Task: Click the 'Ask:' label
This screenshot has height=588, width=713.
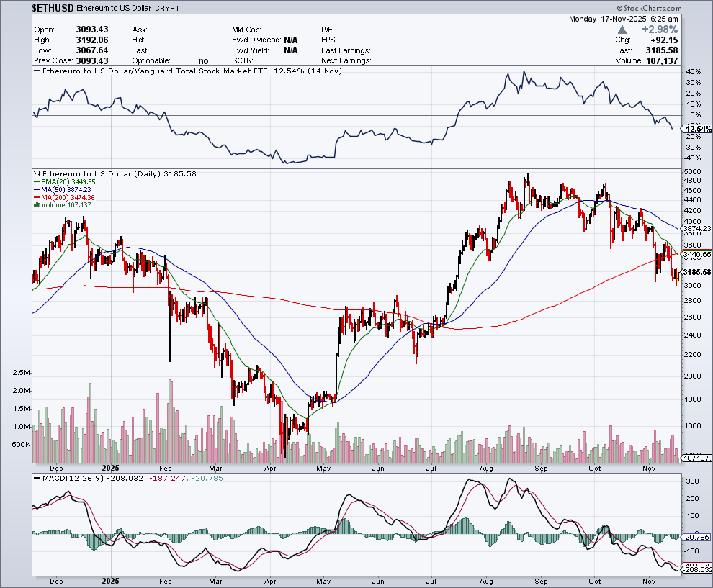Action: (x=139, y=30)
